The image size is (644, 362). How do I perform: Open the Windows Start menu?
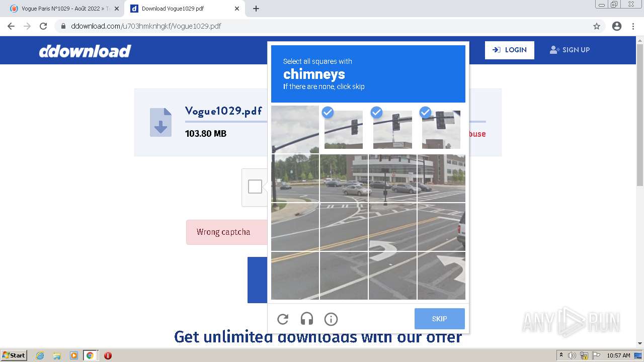coord(14,355)
